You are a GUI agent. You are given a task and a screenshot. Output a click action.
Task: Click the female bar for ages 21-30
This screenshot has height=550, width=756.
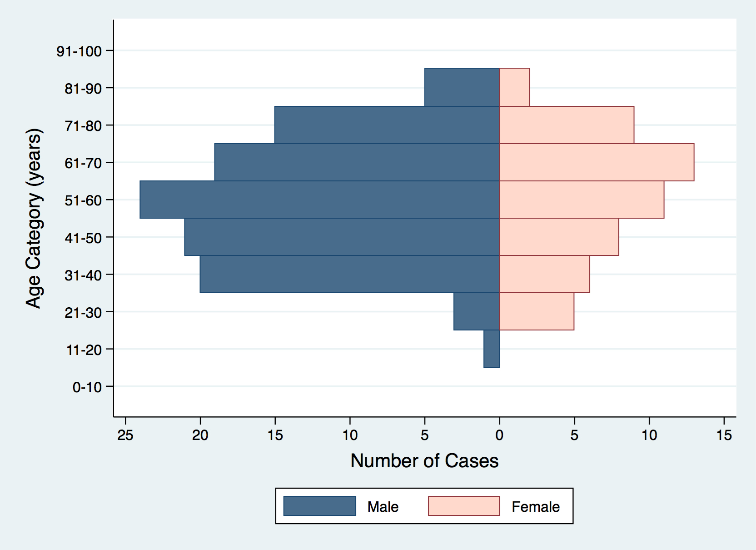coord(537,311)
